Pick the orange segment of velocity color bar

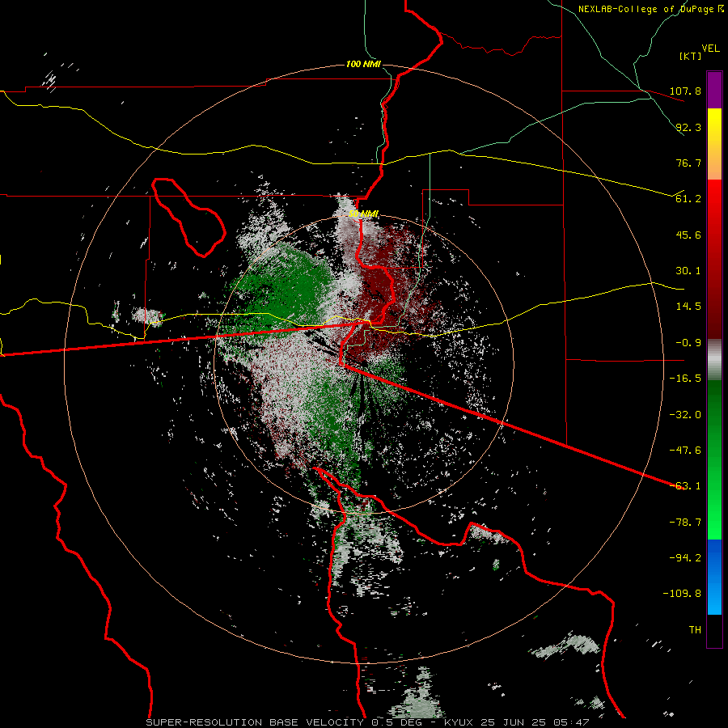tap(714, 163)
